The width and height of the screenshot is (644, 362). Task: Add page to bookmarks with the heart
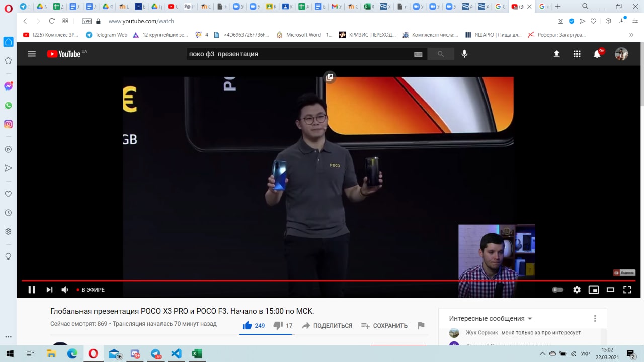point(594,21)
